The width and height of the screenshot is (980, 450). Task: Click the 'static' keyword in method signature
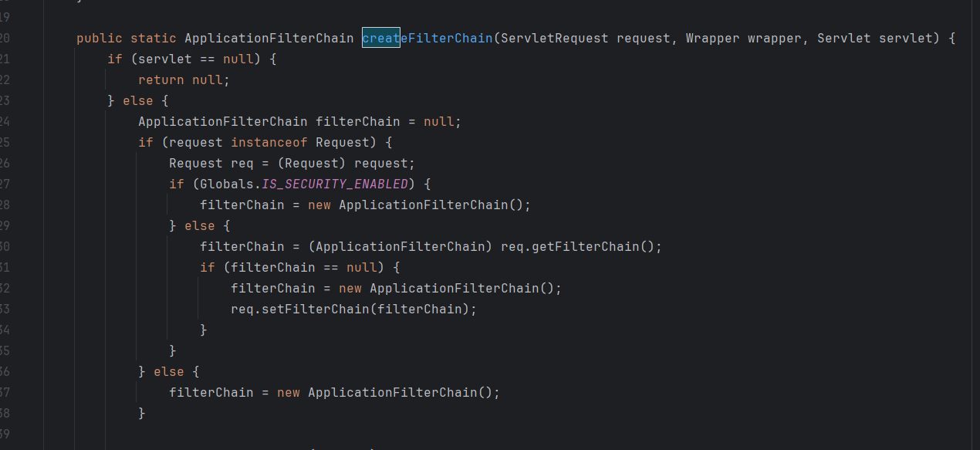coord(153,38)
